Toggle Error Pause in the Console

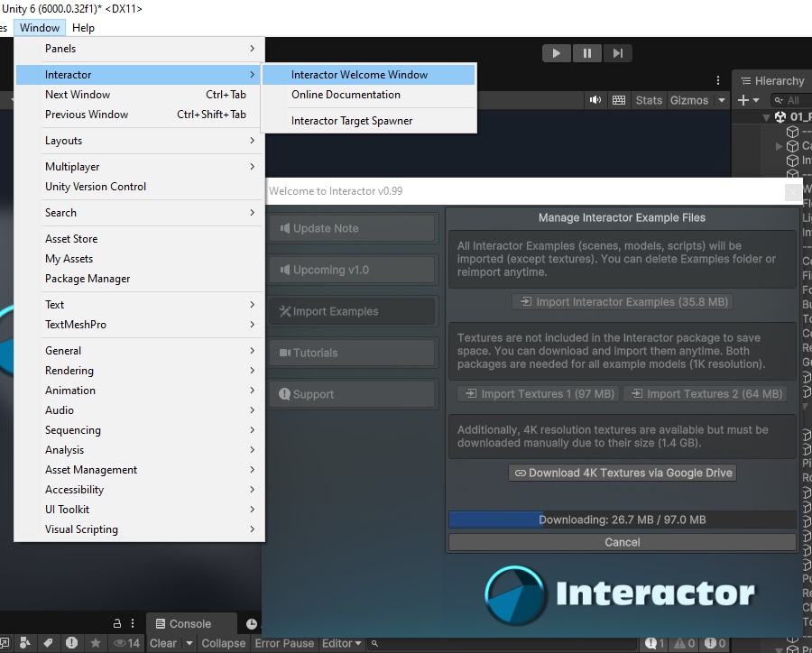[284, 643]
